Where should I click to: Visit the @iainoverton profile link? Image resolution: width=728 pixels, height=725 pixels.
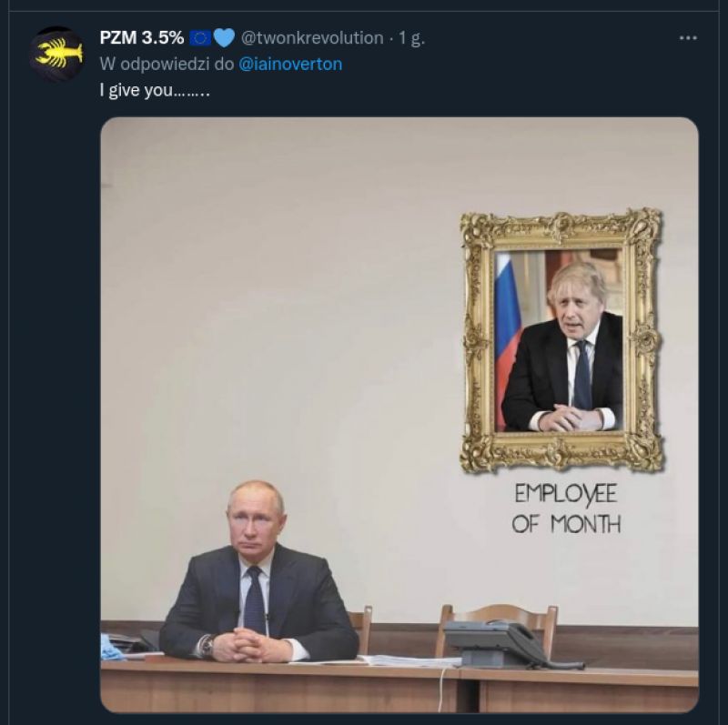[x=290, y=64]
